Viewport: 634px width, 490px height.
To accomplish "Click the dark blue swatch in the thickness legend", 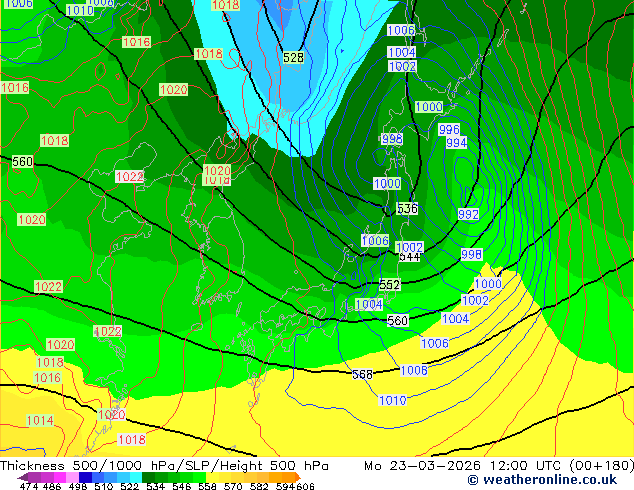I will [85, 477].
